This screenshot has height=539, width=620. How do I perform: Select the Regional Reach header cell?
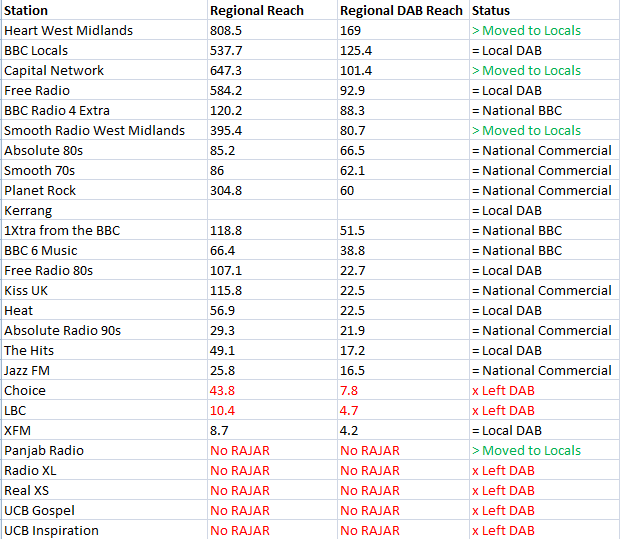click(x=272, y=10)
